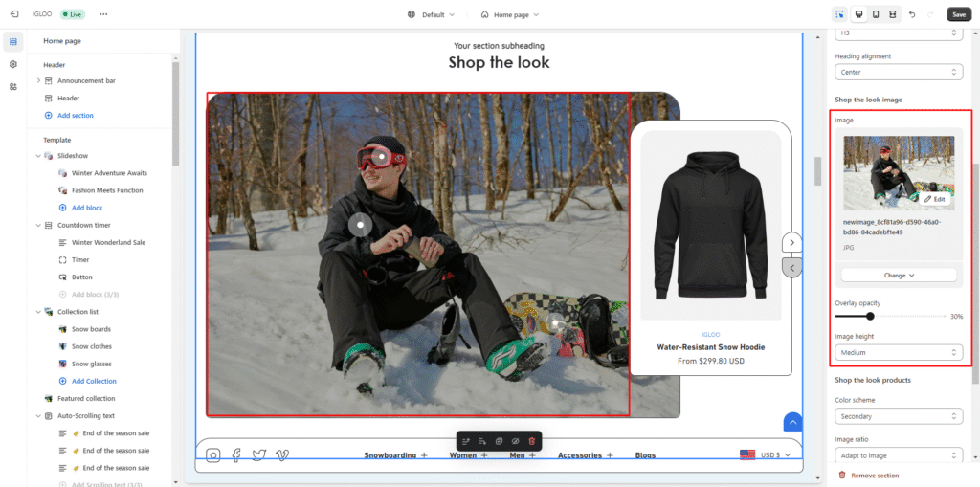
Task: Open the Image height Medium dropdown
Action: (898, 352)
